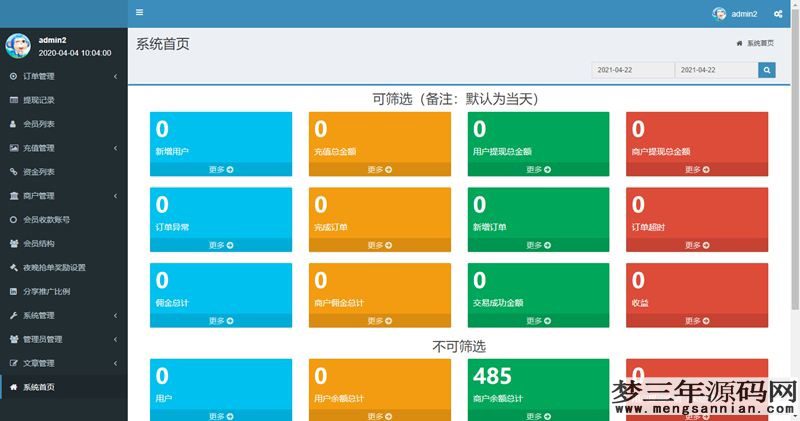Screen dimensions: 800x421
Task: Click the 485 value on 商户余额总计 card
Action: pyautogui.click(x=492, y=377)
